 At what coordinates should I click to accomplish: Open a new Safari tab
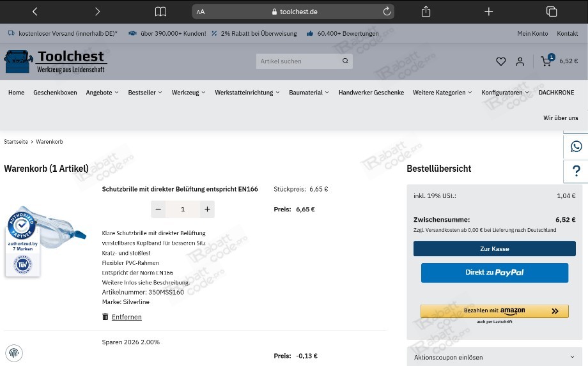point(489,11)
